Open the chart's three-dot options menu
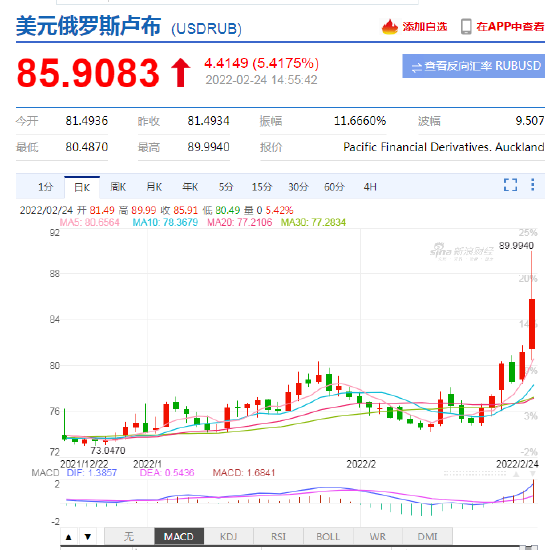Viewport: 550px width, 550px height. (532, 185)
